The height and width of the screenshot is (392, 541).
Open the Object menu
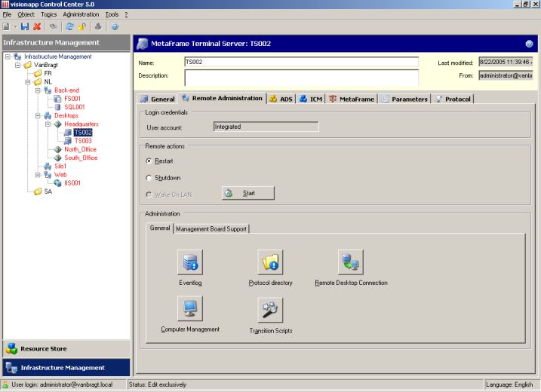26,14
